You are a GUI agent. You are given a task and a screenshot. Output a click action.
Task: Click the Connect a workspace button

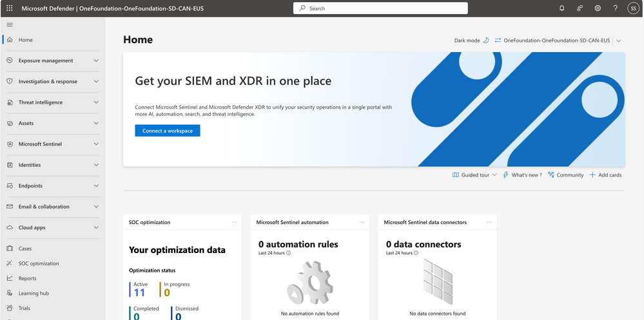[168, 131]
